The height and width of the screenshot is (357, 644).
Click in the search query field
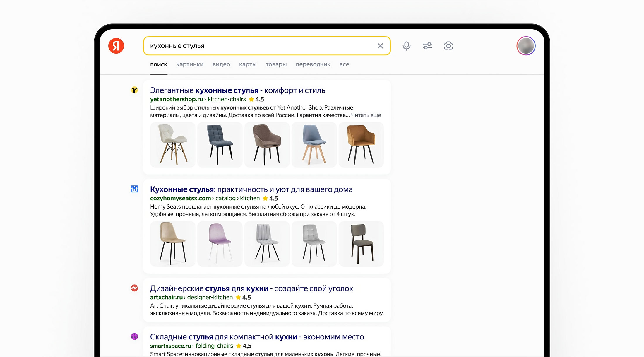pos(258,46)
